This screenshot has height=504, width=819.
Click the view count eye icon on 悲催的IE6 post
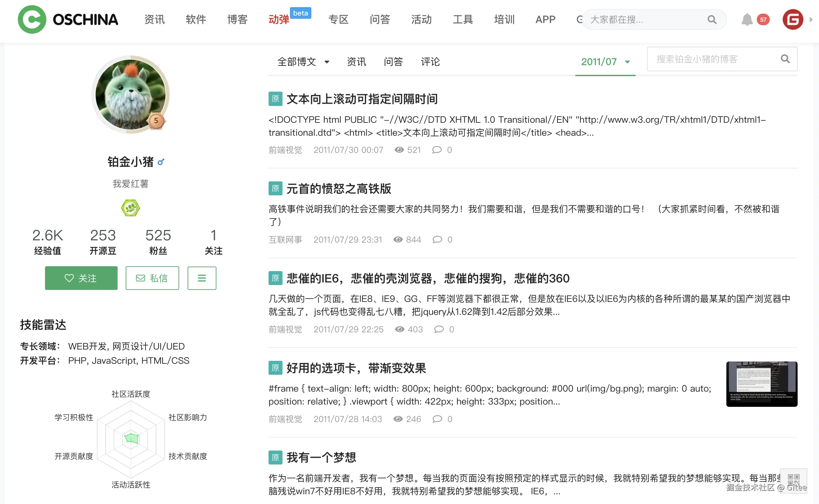coord(399,329)
